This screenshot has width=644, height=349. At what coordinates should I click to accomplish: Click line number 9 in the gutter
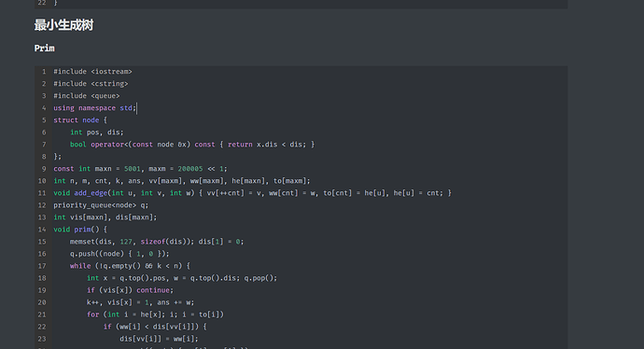44,169
